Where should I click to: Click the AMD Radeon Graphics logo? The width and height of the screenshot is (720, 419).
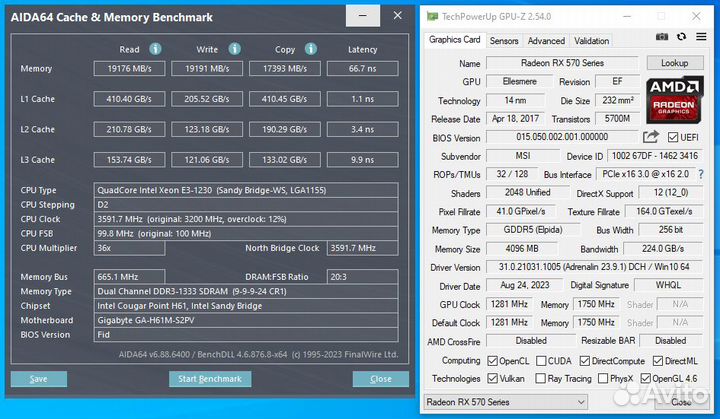point(674,100)
